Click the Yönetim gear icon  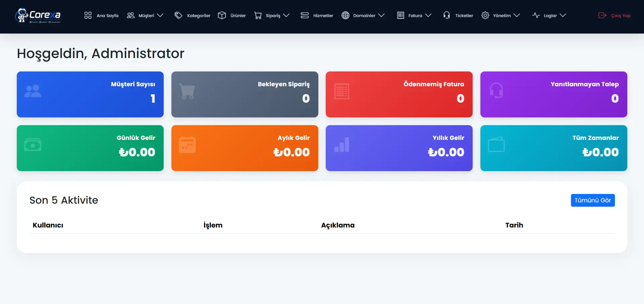point(485,15)
